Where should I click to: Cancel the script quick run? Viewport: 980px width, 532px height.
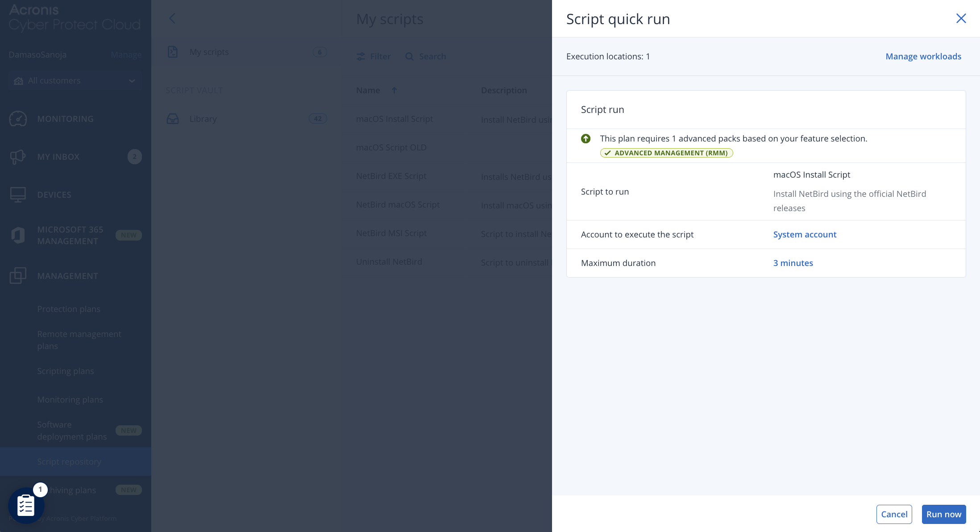[x=894, y=514]
